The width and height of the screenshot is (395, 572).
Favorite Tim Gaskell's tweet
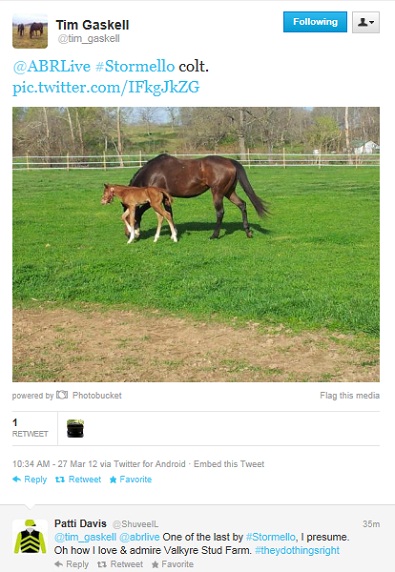131,479
